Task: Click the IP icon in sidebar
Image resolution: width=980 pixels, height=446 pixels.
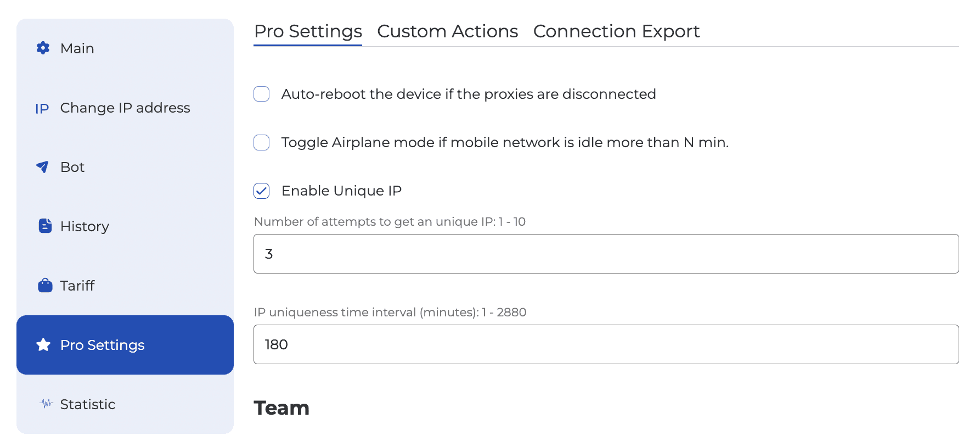Action: (42, 108)
